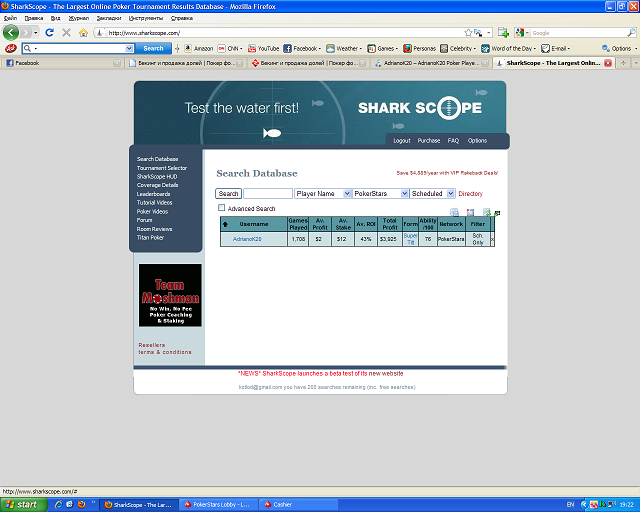The width and height of the screenshot is (640, 512).
Task: Close the SharkScope tab
Action: (x=608, y=63)
